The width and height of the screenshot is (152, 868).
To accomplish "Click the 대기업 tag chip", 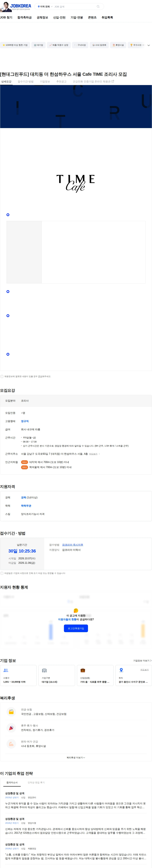I will [x=38, y=45].
